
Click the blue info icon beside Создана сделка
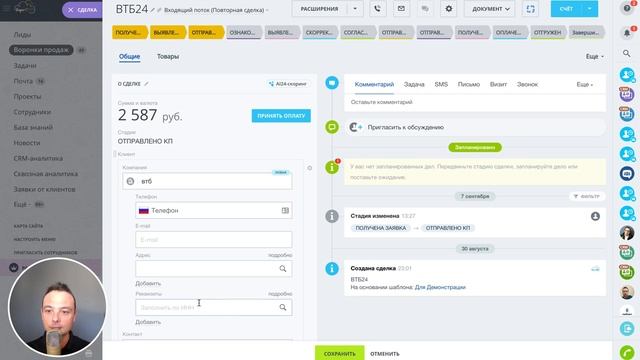[332, 269]
